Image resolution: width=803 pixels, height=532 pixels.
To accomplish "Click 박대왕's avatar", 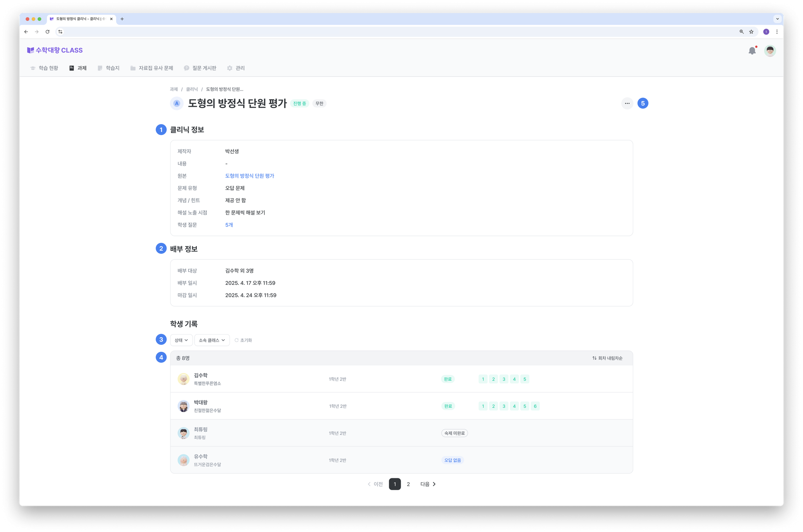I will click(x=183, y=406).
